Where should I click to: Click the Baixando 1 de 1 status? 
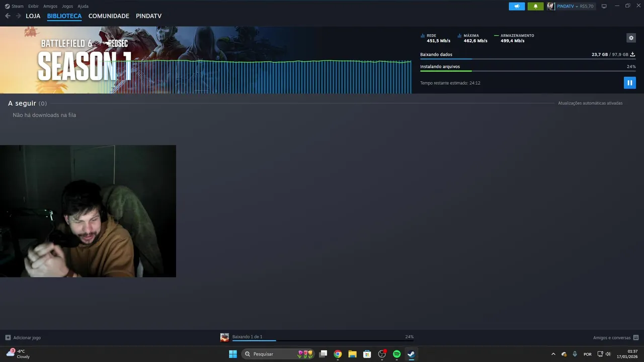(x=247, y=337)
